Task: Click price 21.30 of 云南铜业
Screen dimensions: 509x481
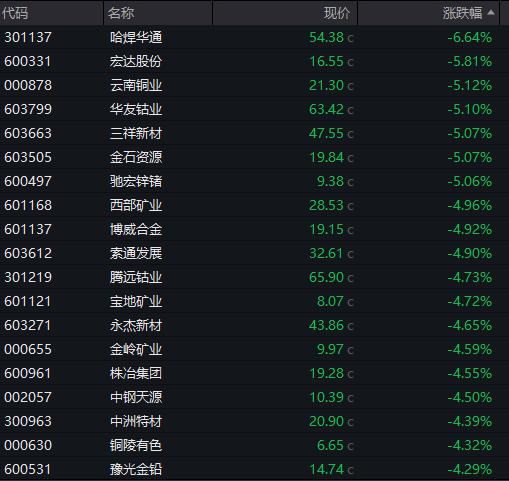Action: (x=326, y=85)
